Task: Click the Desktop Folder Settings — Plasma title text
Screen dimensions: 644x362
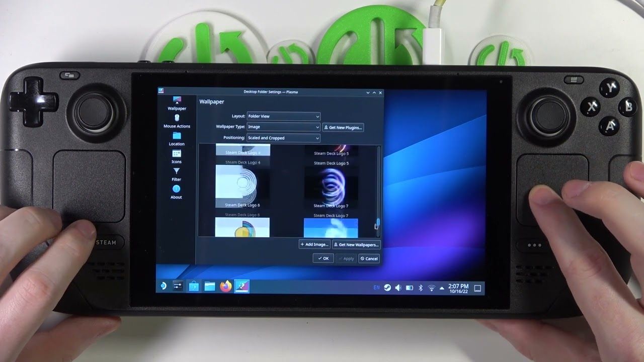Action: [270, 92]
